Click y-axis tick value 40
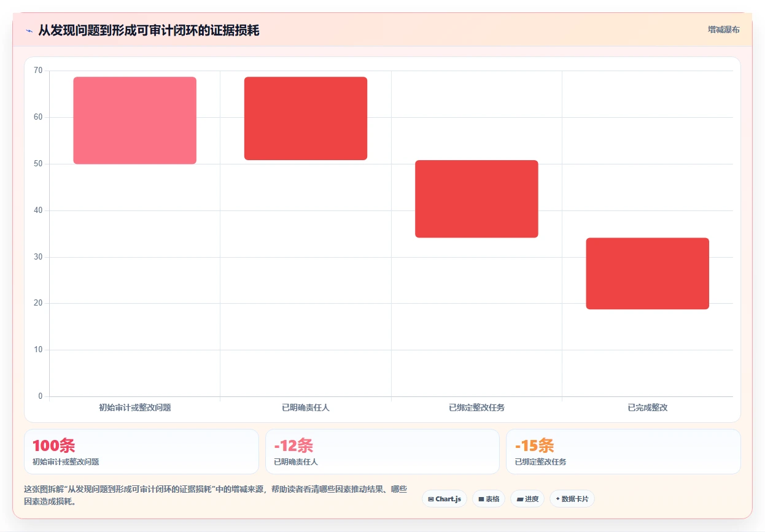The image size is (765, 532). (x=38, y=210)
